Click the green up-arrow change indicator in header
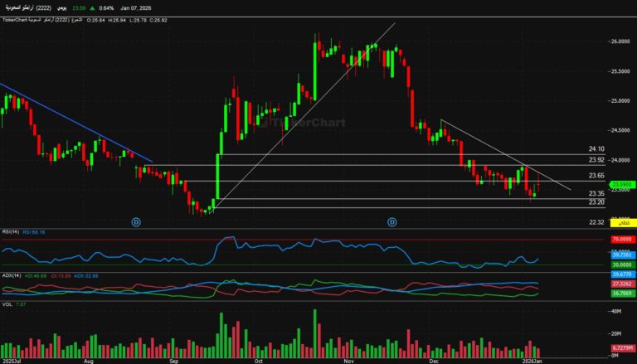The height and width of the screenshot is (364, 637). [x=92, y=8]
